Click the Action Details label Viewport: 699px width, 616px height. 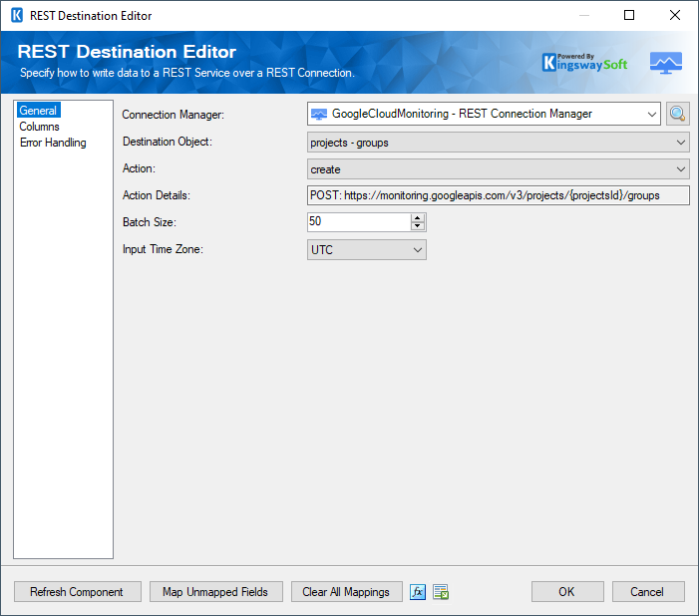[156, 195]
